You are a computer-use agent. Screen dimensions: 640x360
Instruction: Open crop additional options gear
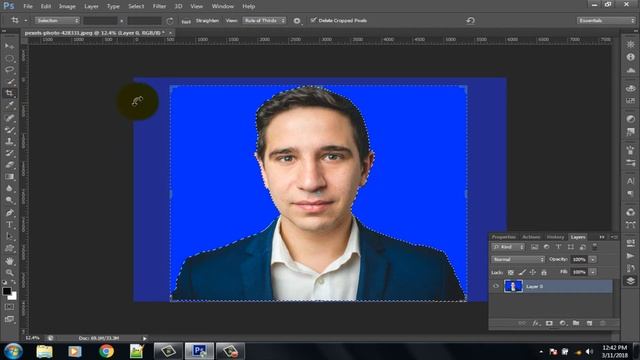pos(297,20)
